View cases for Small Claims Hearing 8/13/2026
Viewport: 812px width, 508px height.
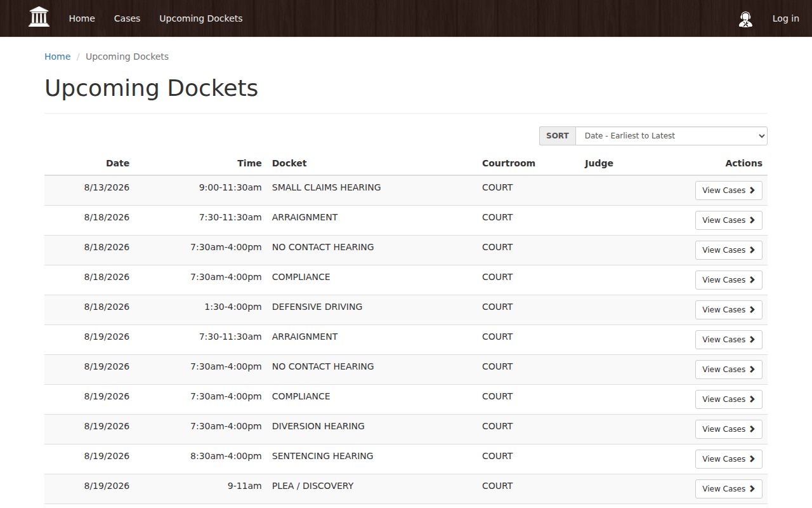pyautogui.click(x=728, y=190)
